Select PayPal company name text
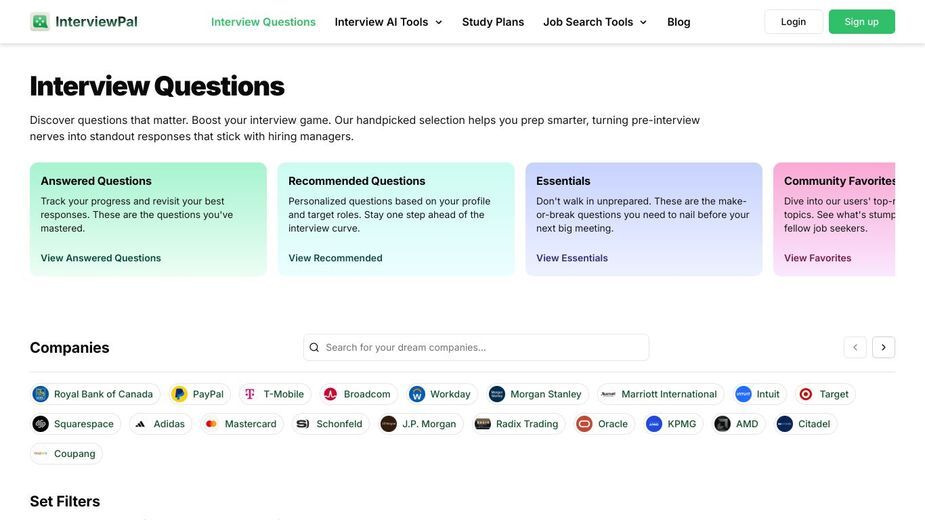 208,394
